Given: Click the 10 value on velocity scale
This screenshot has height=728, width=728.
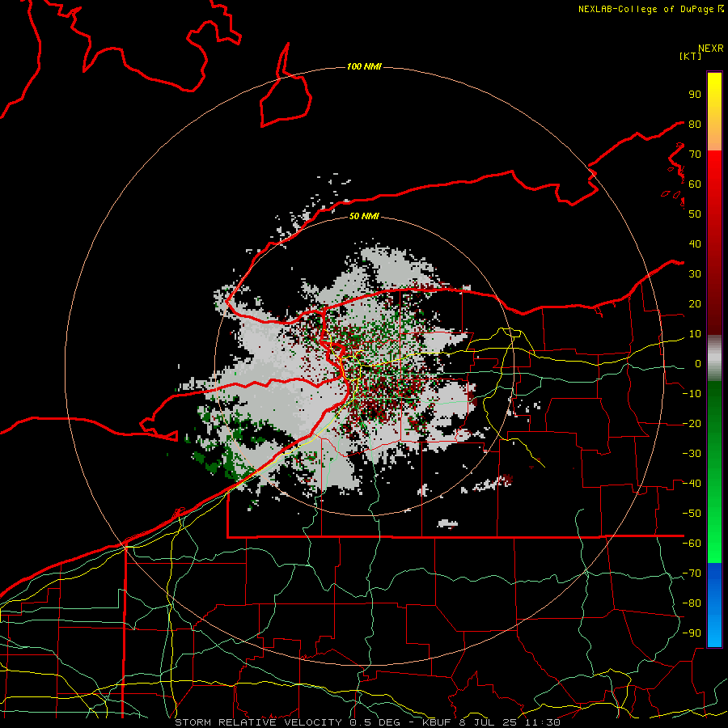Looking at the screenshot, I should coord(695,334).
